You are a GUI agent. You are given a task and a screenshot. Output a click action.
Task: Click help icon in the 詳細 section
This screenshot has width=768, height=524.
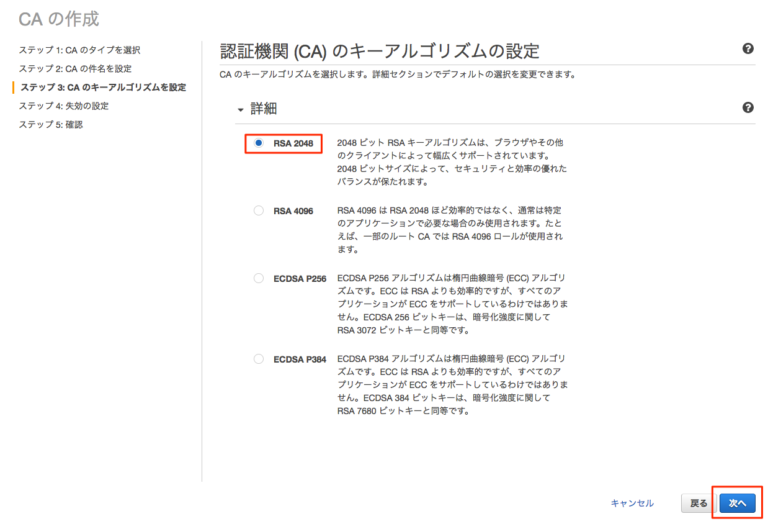(748, 108)
